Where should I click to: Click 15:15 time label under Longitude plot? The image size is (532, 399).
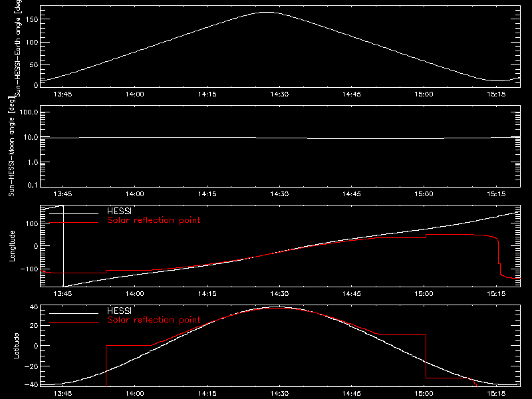coord(496,294)
